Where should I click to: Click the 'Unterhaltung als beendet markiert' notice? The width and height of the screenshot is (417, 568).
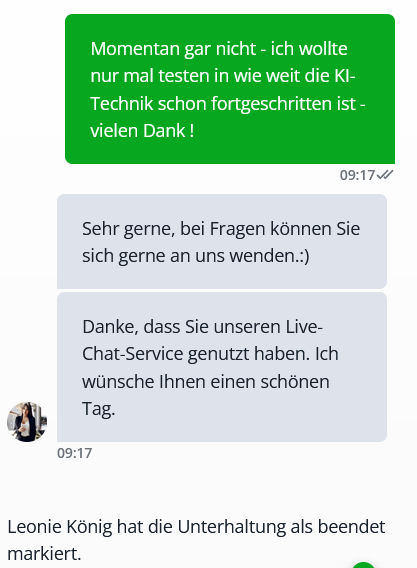pos(196,540)
